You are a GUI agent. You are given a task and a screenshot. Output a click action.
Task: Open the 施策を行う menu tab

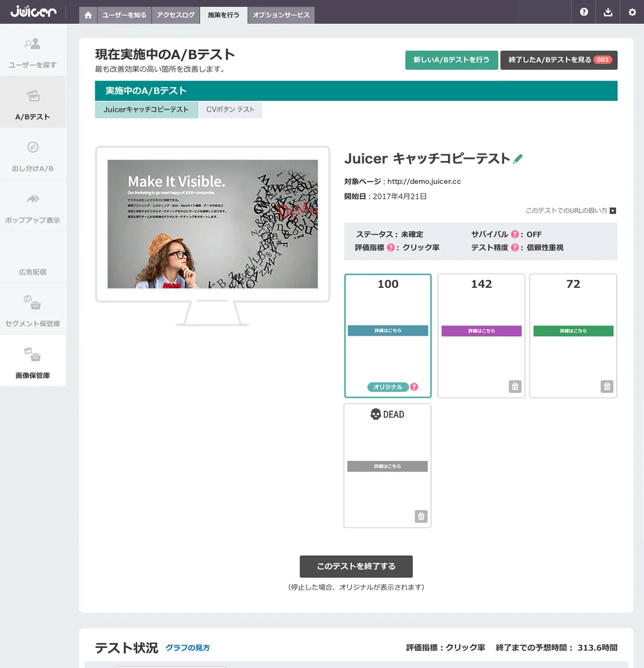click(x=223, y=15)
